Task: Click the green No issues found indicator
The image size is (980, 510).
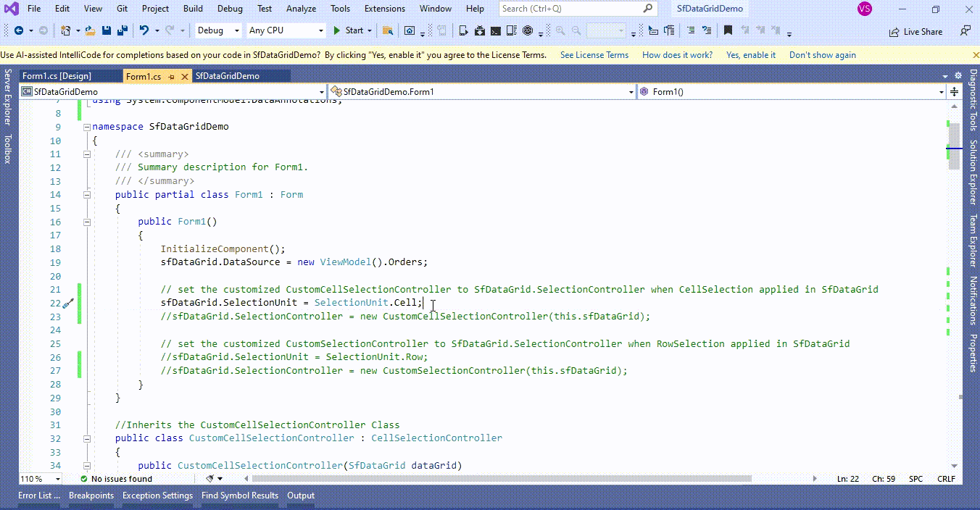Action: [x=116, y=479]
